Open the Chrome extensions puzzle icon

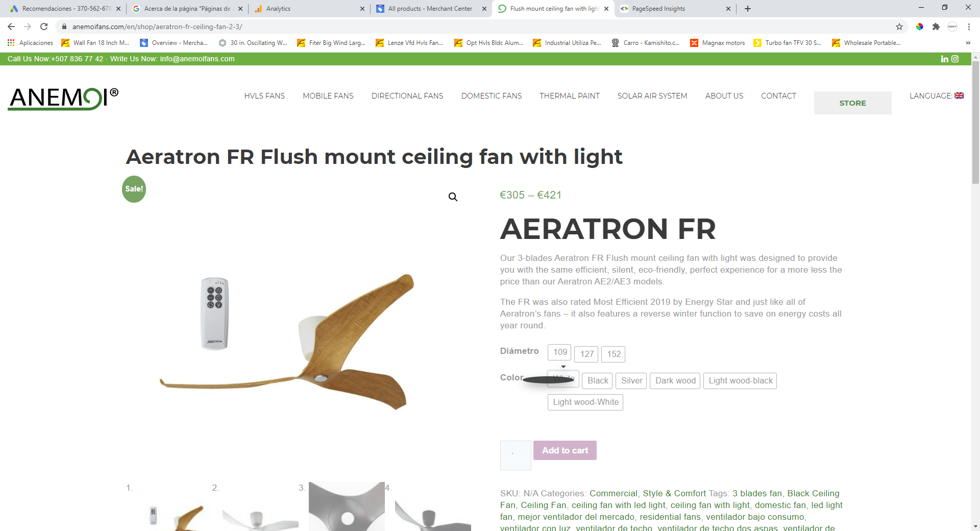(936, 27)
